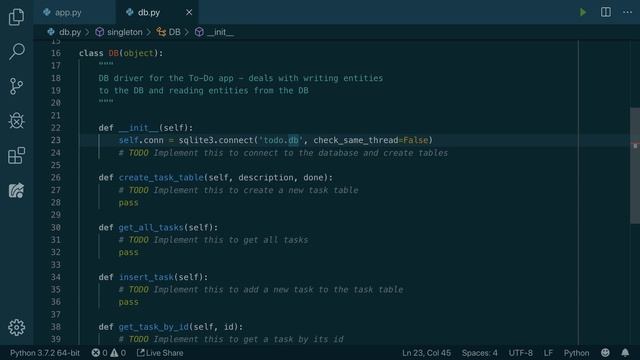
Task: Click docstring line 'to the DB and reading entities'
Action: pos(173,91)
